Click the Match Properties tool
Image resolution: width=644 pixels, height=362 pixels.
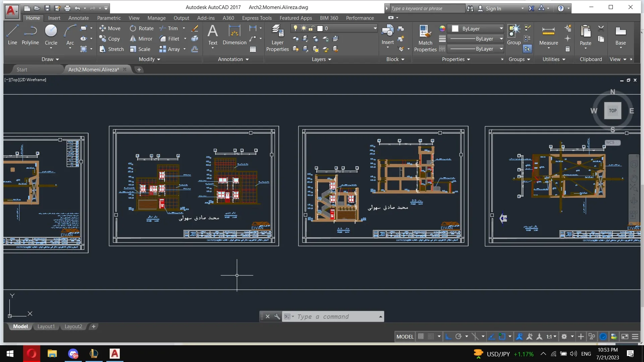point(425,38)
